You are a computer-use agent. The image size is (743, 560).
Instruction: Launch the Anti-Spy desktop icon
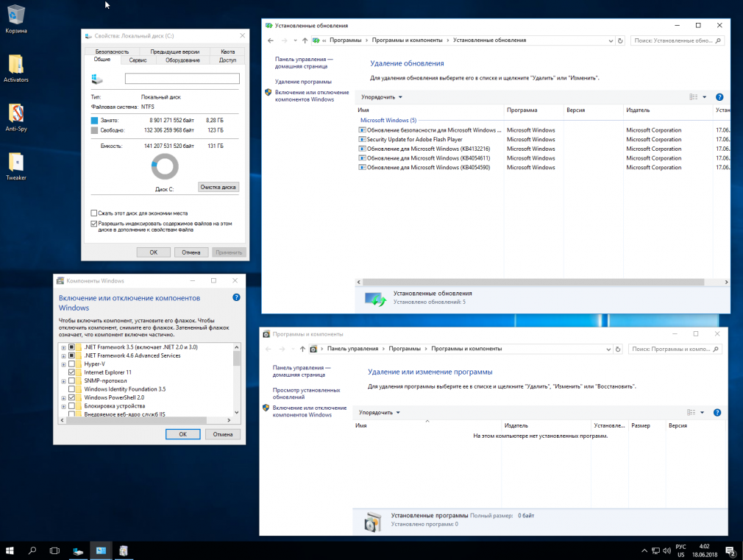(x=15, y=117)
